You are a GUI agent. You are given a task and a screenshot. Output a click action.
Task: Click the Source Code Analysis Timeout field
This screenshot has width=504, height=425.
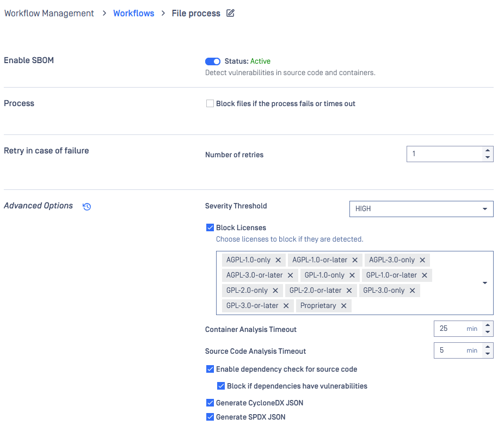450,350
